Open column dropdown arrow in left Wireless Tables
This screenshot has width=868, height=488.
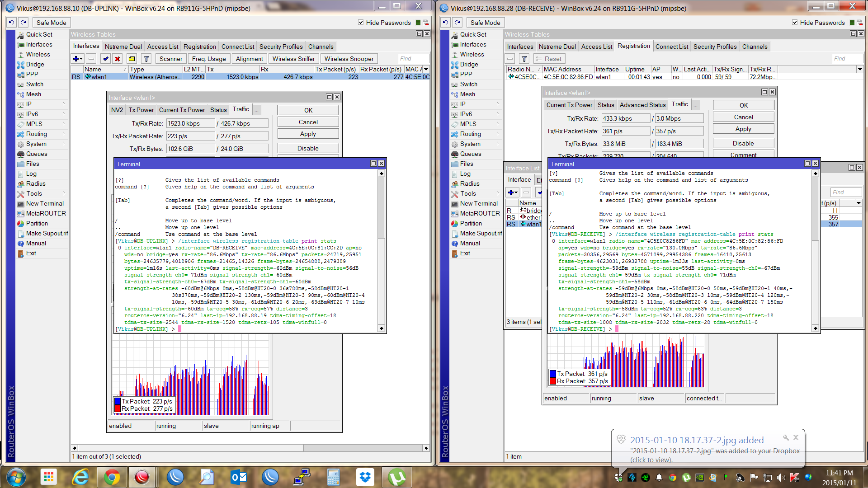point(426,69)
